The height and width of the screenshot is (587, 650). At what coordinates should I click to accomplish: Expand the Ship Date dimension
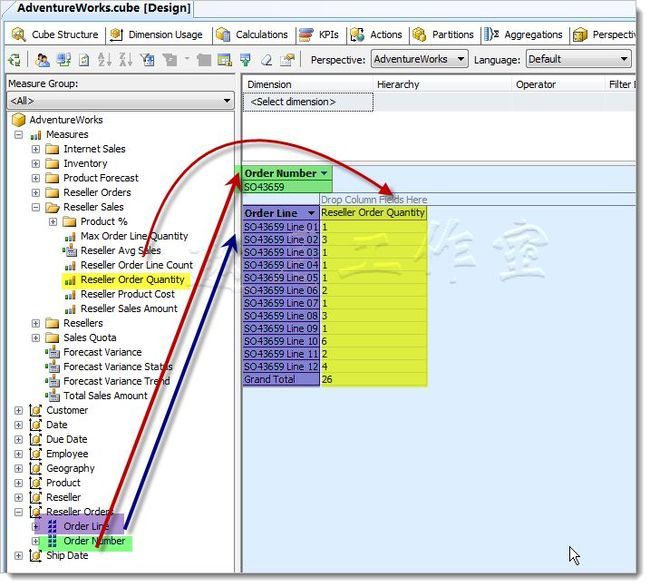(19, 555)
